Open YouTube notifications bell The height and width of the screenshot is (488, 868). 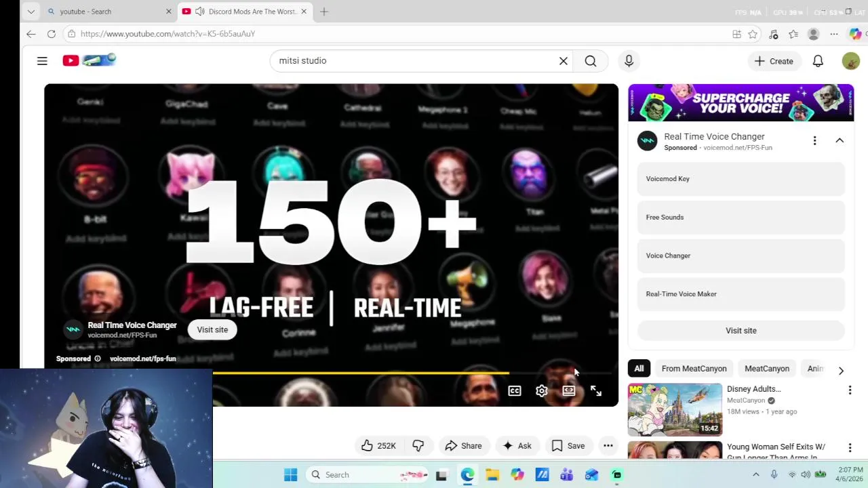click(x=818, y=61)
